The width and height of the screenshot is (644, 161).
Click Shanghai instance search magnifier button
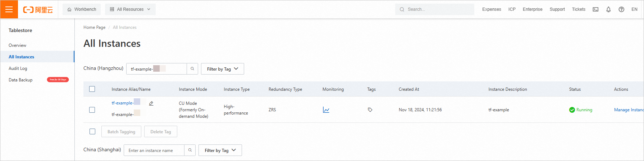[190, 150]
